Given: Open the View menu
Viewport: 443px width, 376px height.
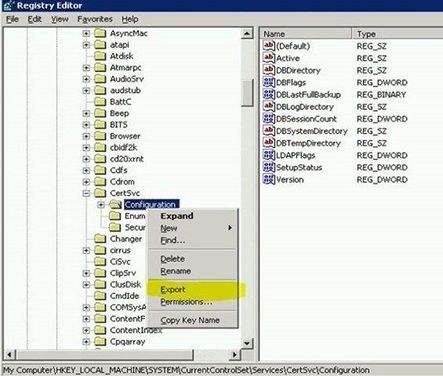Looking at the screenshot, I should click(x=60, y=19).
